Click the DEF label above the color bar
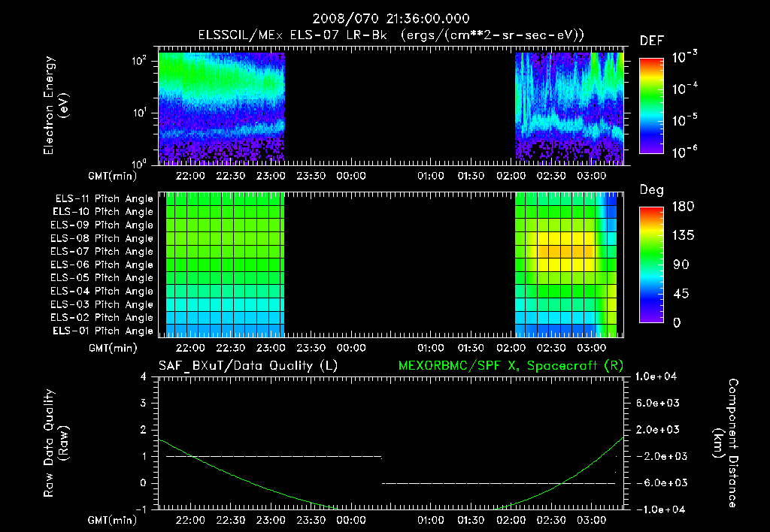The width and height of the screenshot is (770, 532). 652,41
